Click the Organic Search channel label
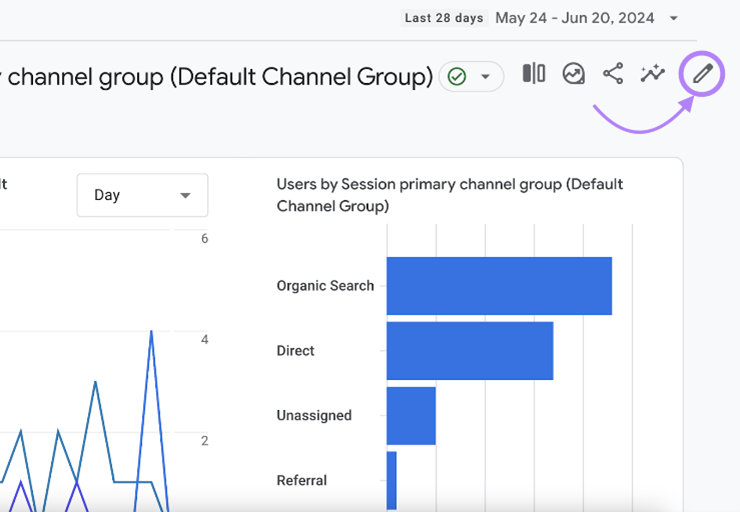 pos(325,286)
